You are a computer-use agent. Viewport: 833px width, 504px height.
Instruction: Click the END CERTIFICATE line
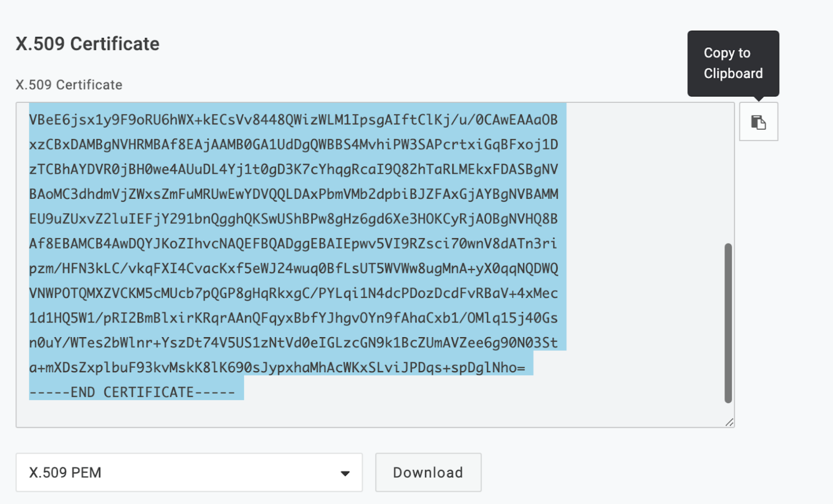coord(132,392)
